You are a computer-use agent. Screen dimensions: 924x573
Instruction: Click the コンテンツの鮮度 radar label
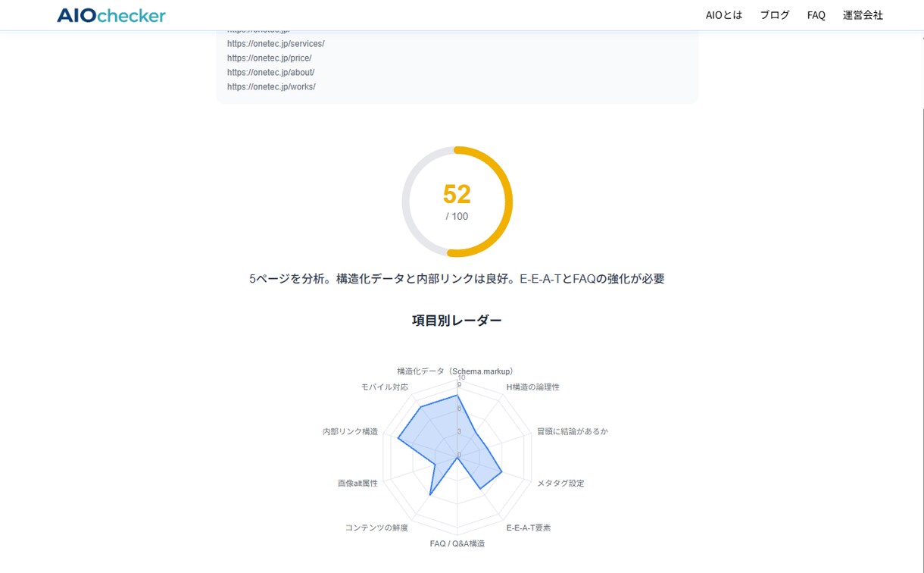click(376, 528)
